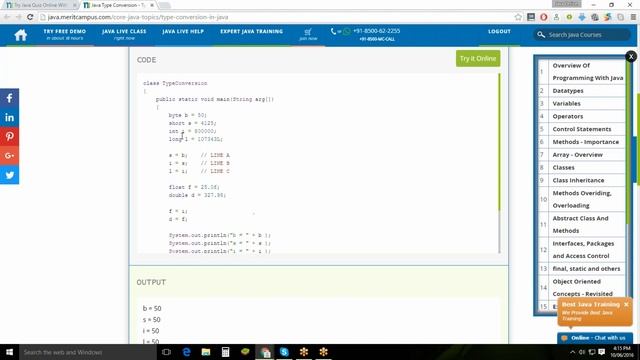Open Expert Java Training menu item

coord(251,31)
